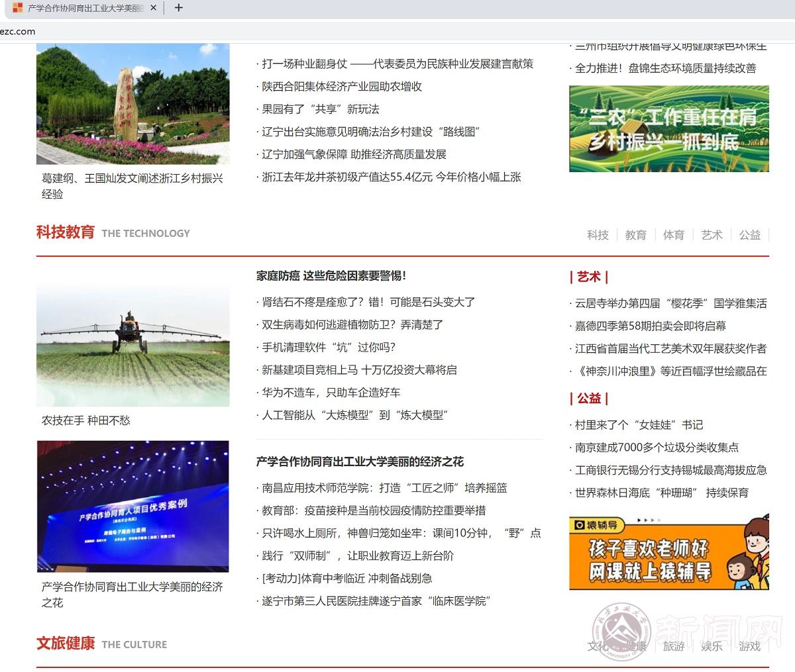
Task: Click the tab's favicon icon
Action: click(17, 8)
